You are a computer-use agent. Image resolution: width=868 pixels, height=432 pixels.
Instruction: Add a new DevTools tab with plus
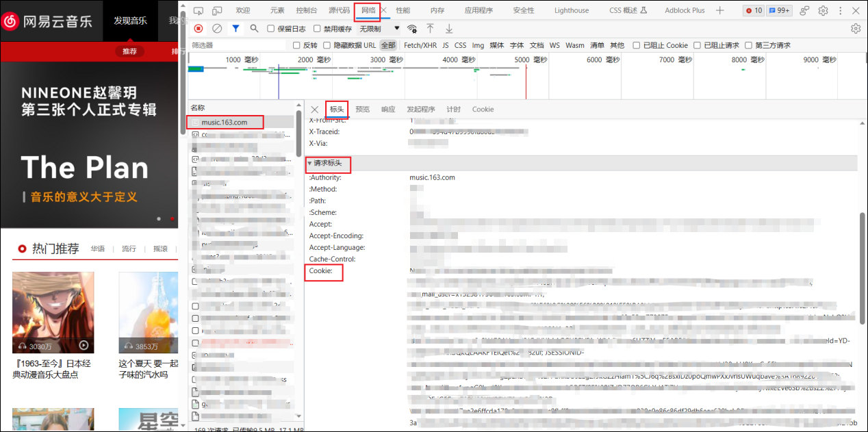click(x=719, y=11)
